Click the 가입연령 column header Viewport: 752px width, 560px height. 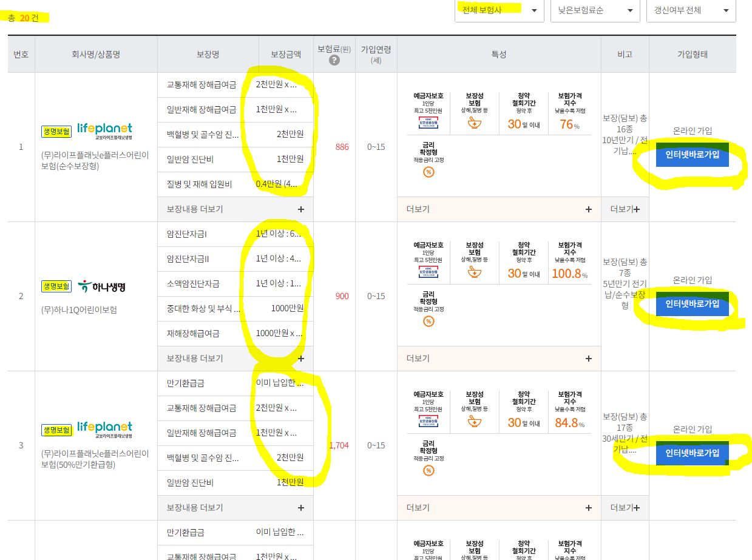tap(376, 54)
